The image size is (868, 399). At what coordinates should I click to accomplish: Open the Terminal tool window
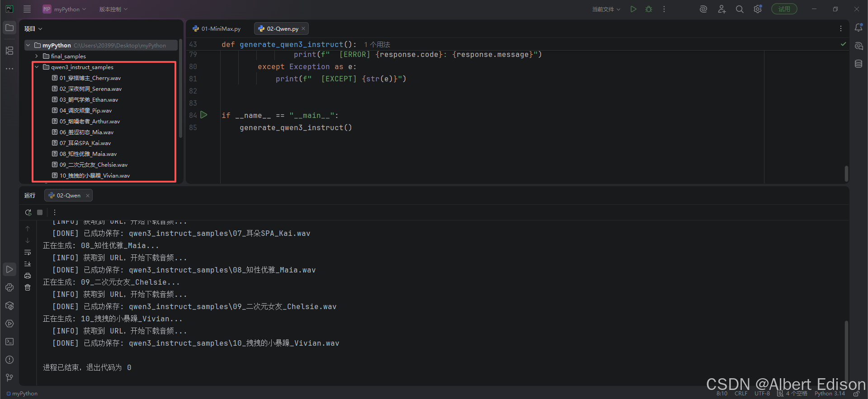(x=9, y=342)
